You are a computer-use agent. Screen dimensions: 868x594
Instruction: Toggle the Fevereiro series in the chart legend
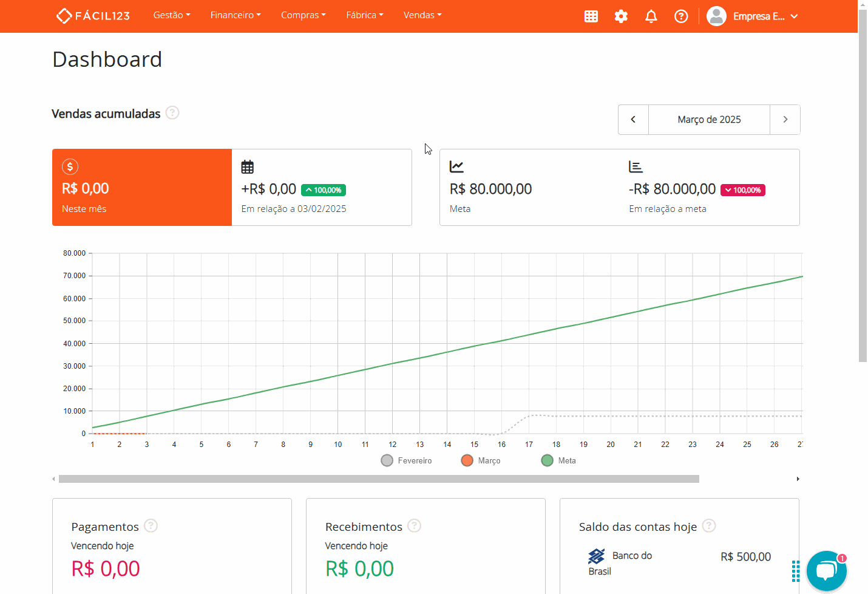(406, 460)
